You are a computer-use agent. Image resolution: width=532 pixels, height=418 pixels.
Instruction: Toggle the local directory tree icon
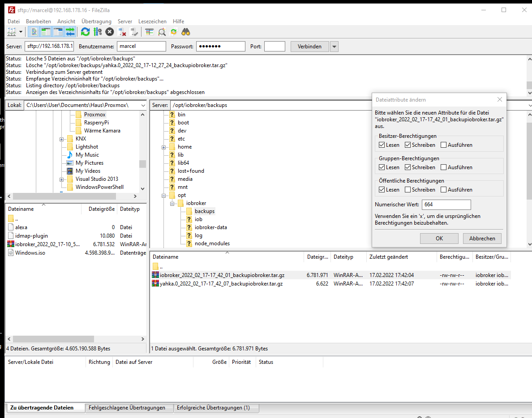tap(46, 32)
